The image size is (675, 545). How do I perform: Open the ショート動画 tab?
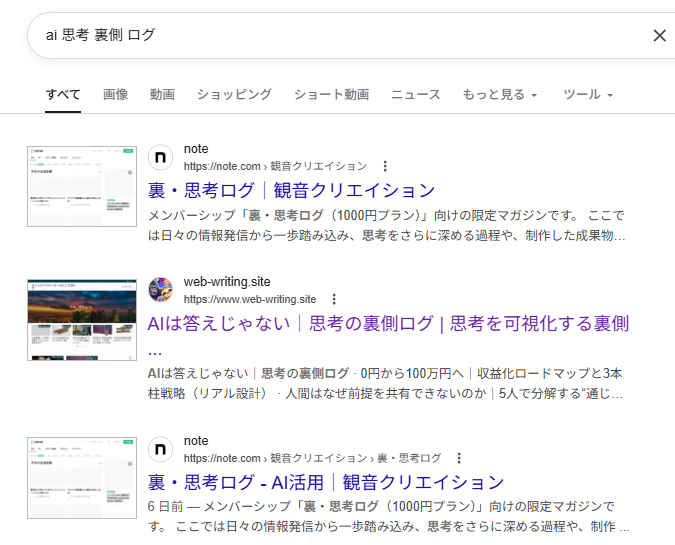[331, 95]
